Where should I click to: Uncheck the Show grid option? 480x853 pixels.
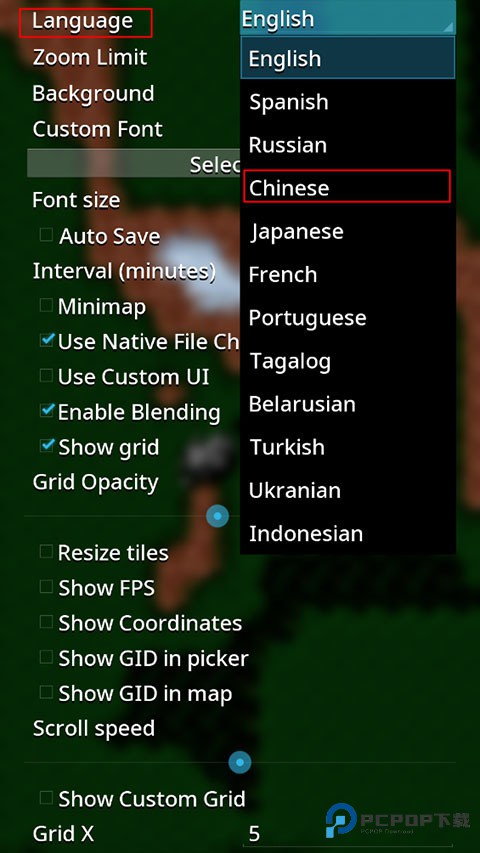pyautogui.click(x=47, y=446)
